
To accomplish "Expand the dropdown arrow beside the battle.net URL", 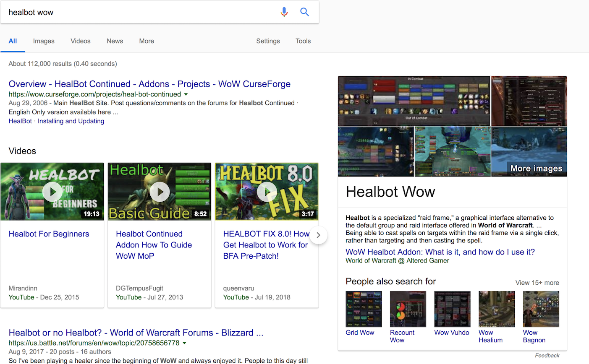I will pos(185,343).
